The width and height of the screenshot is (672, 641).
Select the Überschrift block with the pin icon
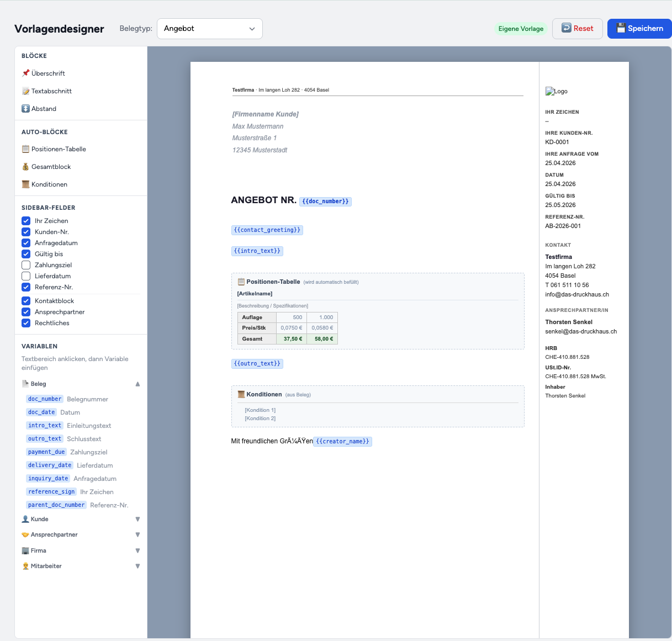pyautogui.click(x=25, y=73)
